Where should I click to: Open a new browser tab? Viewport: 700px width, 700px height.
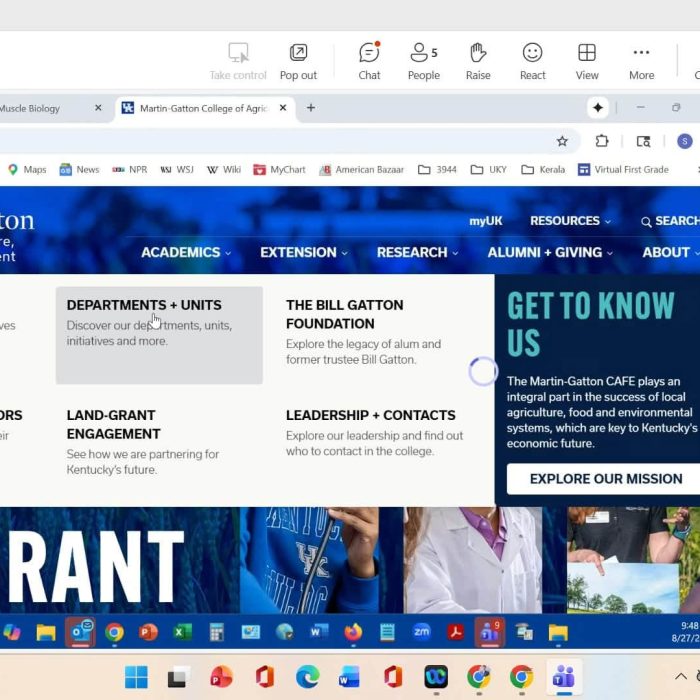coord(311,108)
